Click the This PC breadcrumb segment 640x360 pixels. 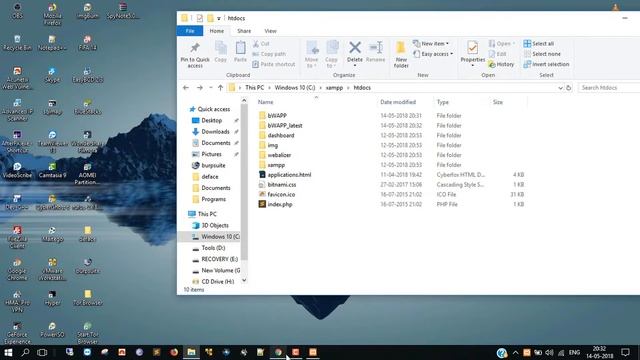point(254,88)
